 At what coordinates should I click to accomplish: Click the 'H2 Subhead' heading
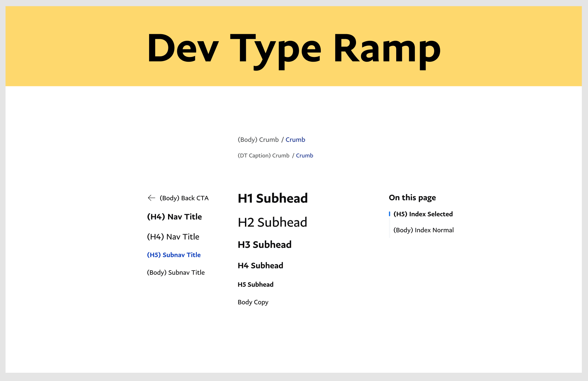(x=272, y=222)
